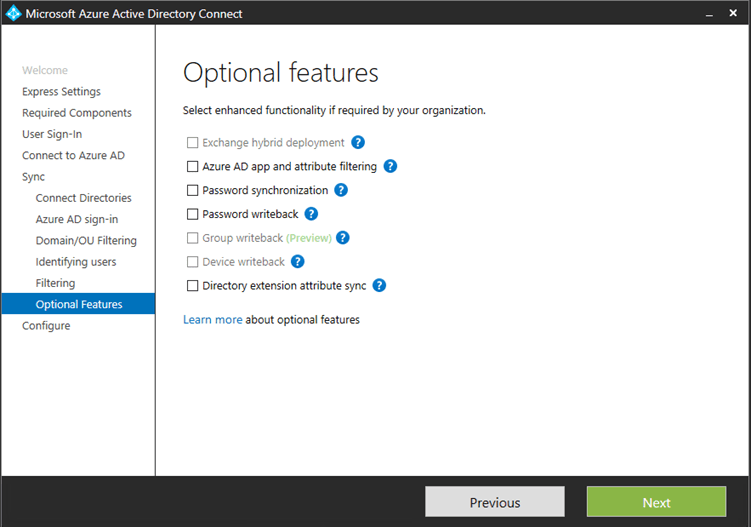Select Required Components in sidebar

[x=77, y=113]
